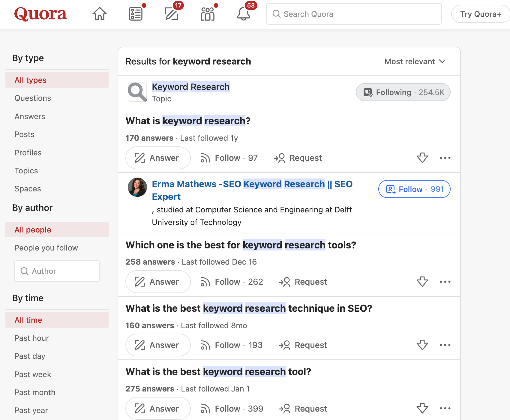Open more options for 'What is keyword research?'
The width and height of the screenshot is (510, 420).
click(445, 158)
